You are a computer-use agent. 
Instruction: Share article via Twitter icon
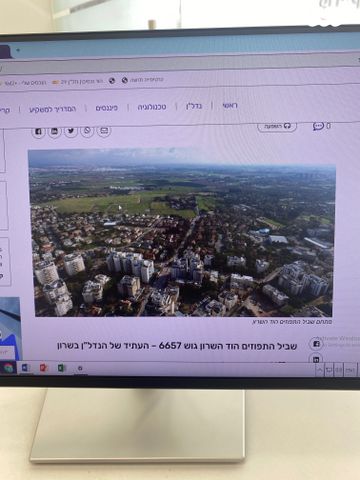pos(71,131)
